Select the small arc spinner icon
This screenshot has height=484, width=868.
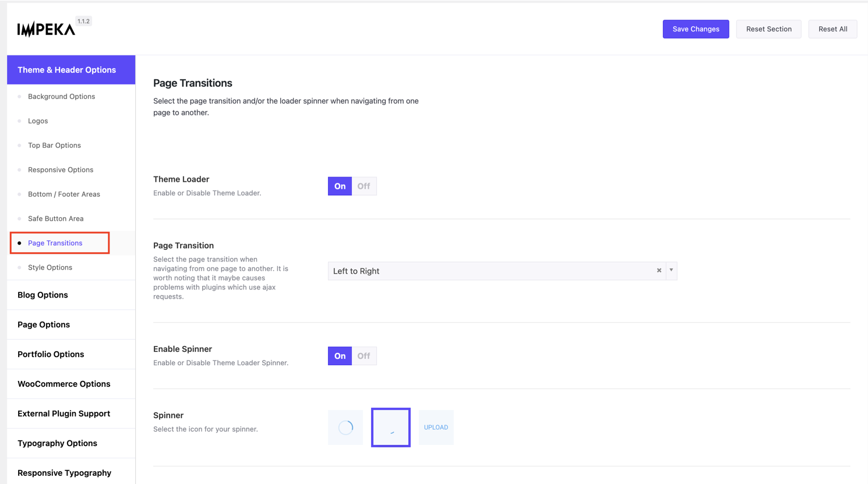pyautogui.click(x=391, y=428)
